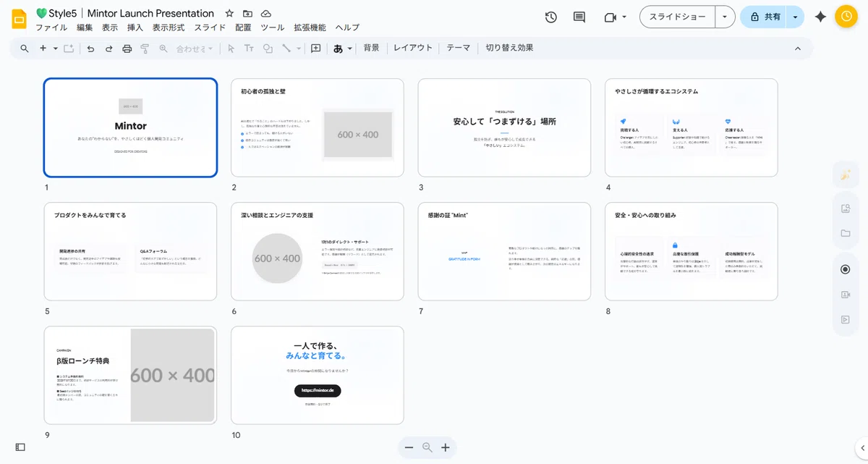This screenshot has height=464, width=868.
Task: Select slide 1 Mintor title thumbnail
Action: click(130, 127)
